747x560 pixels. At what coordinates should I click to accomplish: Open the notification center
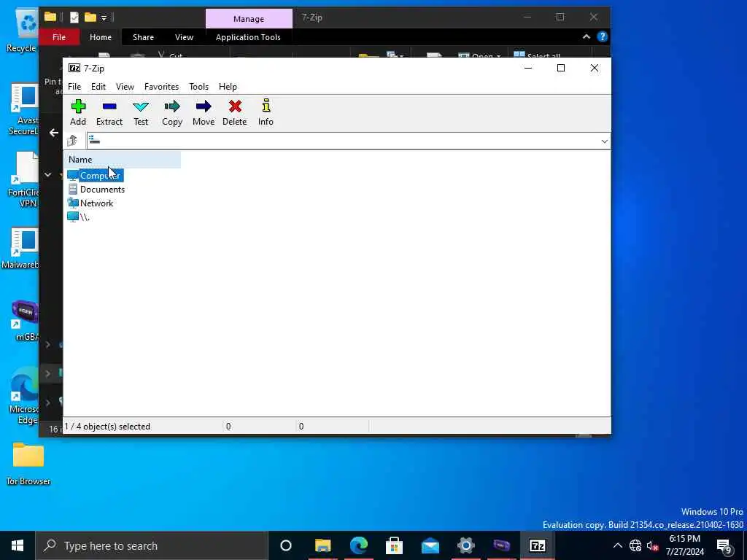(724, 545)
